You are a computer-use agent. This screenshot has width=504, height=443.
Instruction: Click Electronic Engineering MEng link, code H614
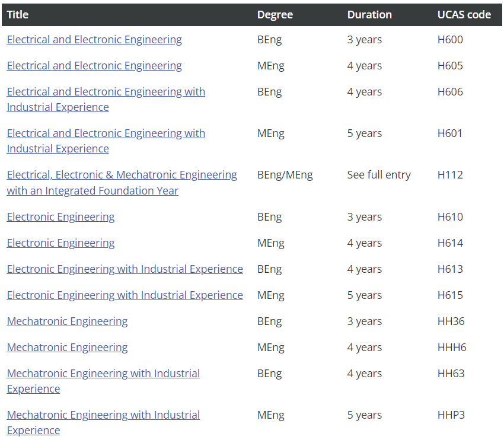point(60,243)
